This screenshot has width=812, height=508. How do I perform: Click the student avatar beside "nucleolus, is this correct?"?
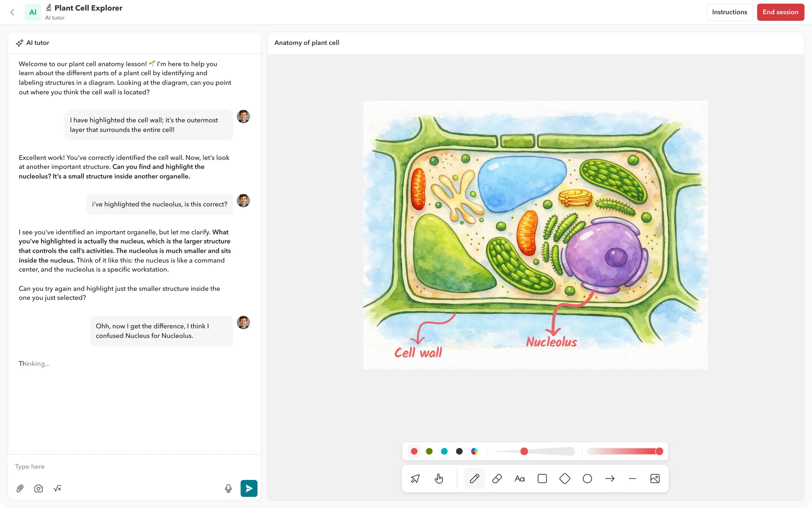[x=243, y=201]
